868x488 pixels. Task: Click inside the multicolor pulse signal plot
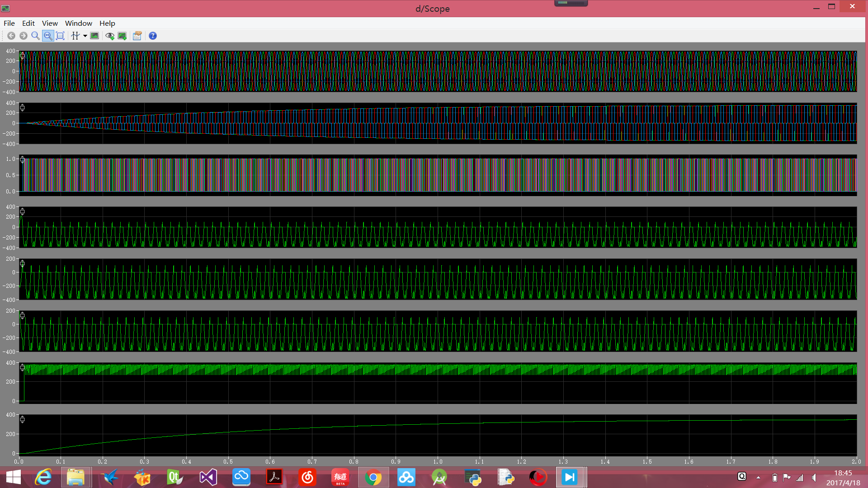point(438,175)
